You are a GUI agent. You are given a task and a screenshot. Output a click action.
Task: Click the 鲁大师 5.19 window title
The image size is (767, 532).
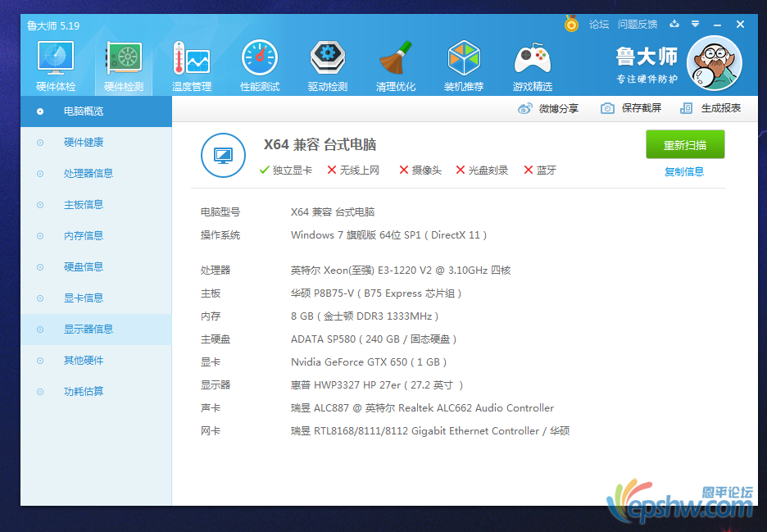click(x=53, y=25)
